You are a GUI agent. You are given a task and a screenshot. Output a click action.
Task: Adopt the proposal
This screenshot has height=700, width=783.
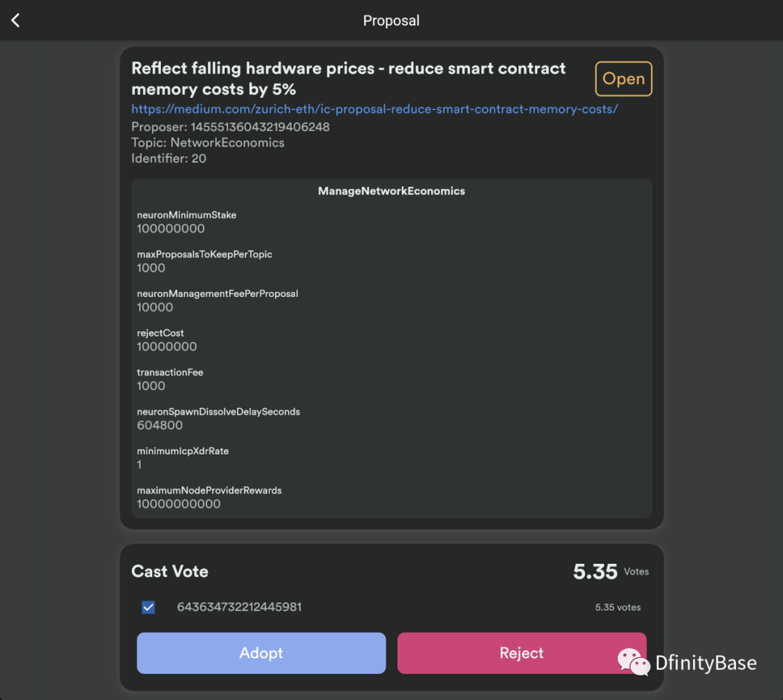[x=261, y=653]
